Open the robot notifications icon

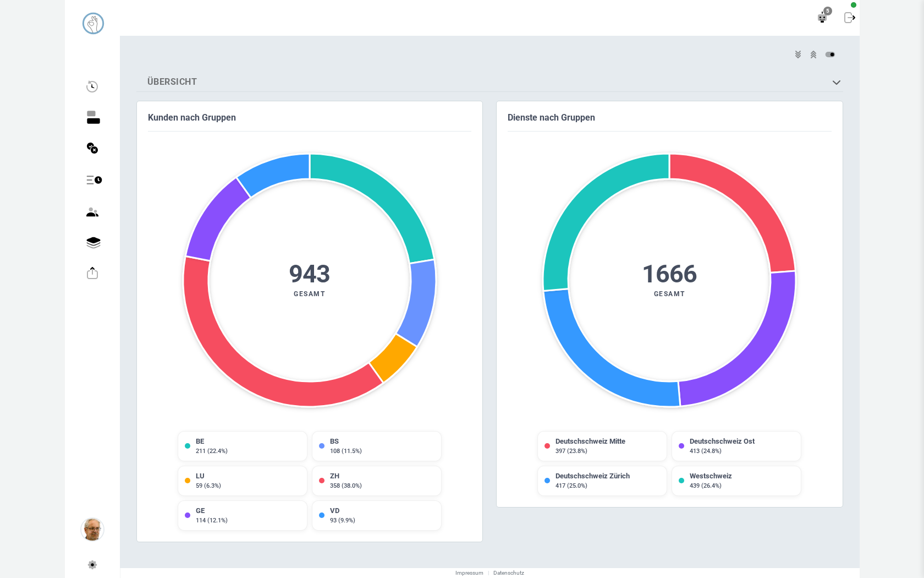point(822,18)
